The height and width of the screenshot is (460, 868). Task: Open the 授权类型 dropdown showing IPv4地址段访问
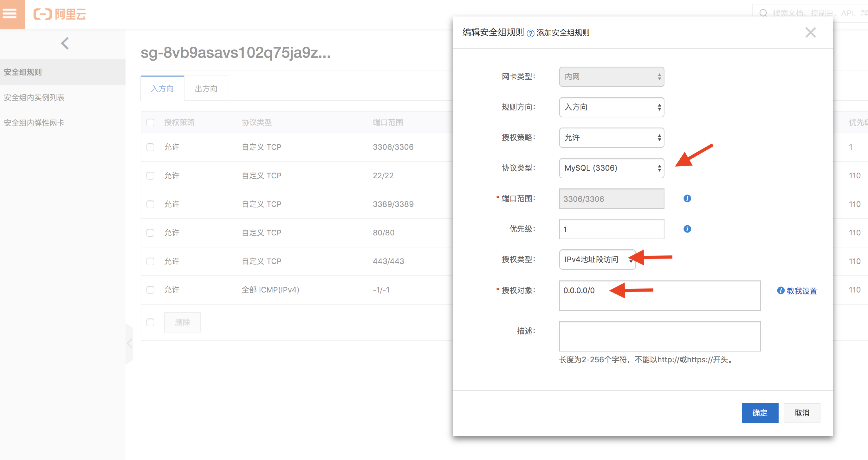[597, 259]
